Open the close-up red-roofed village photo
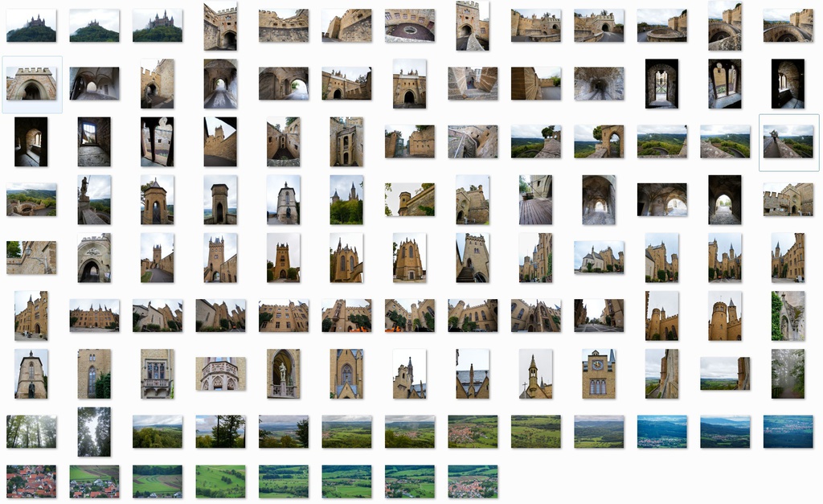The height and width of the screenshot is (504, 823). pos(31,481)
